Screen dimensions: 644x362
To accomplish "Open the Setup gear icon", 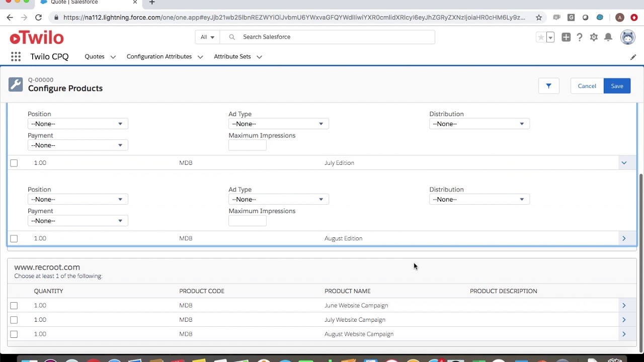I will [594, 37].
